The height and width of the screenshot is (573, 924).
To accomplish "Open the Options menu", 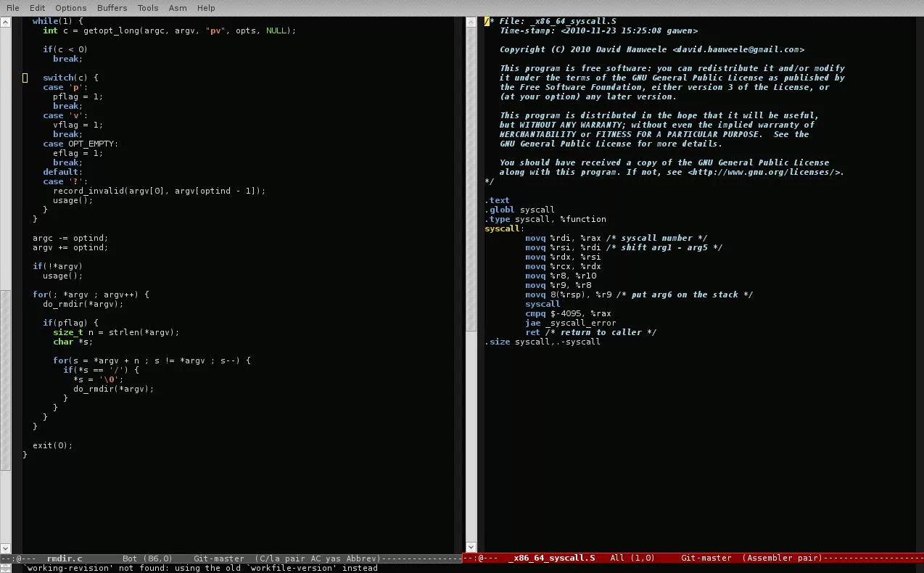I will (x=70, y=8).
